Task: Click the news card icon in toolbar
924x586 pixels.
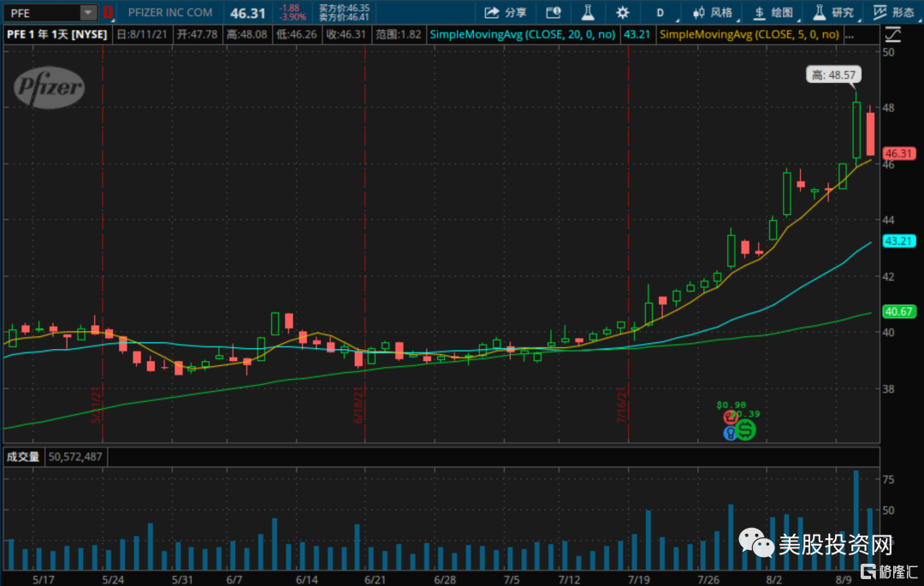Action: pyautogui.click(x=553, y=13)
